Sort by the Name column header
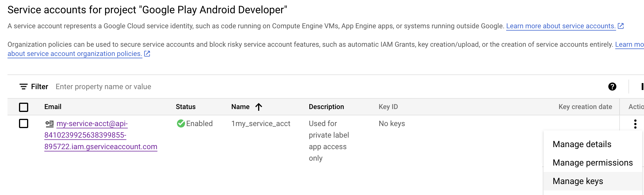644x195 pixels. [240, 107]
